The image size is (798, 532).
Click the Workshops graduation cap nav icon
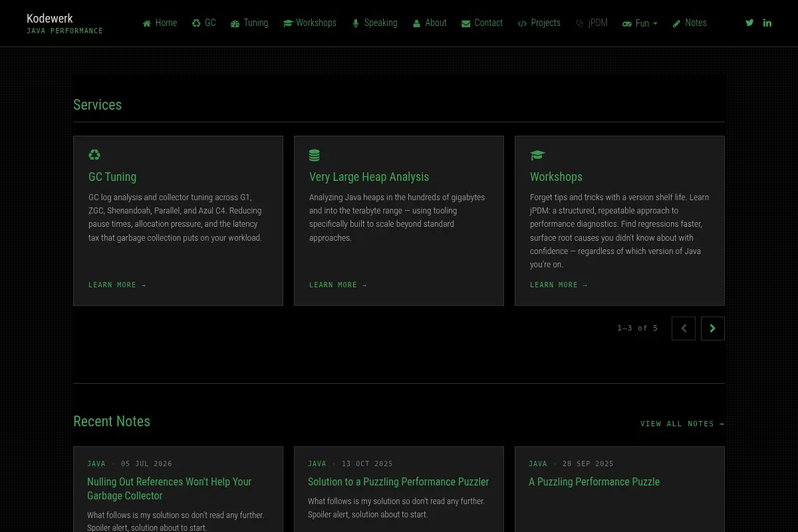coord(288,23)
